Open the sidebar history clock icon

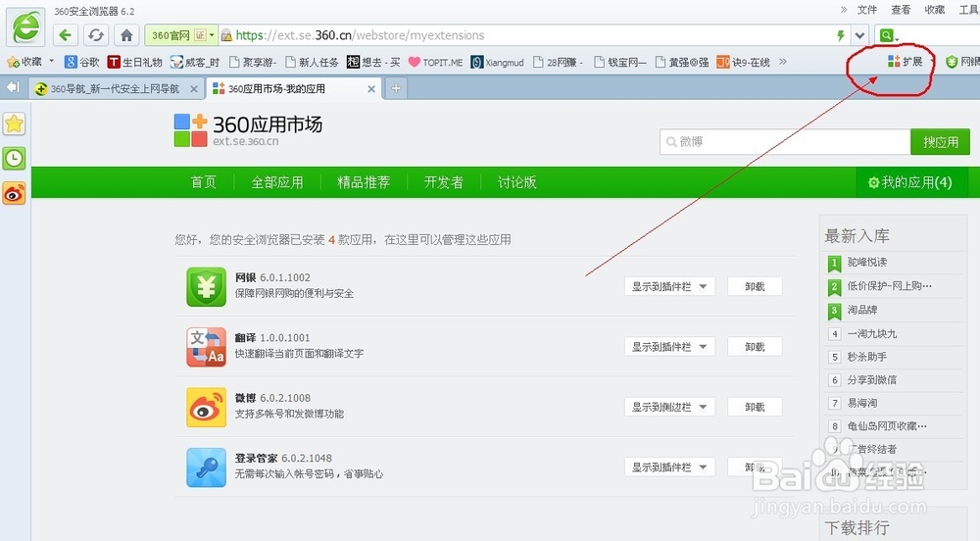[14, 158]
